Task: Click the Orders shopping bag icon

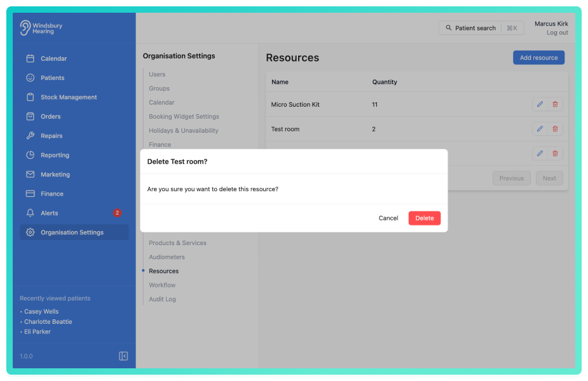Action: [31, 116]
